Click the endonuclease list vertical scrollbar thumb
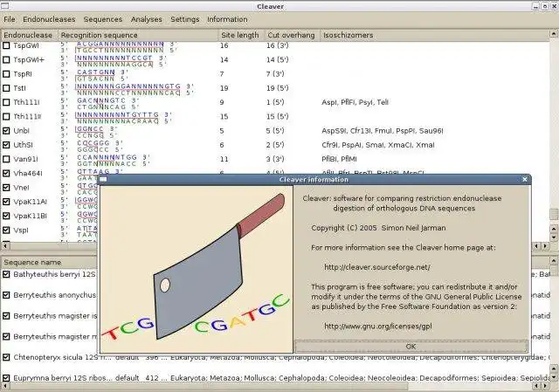The height and width of the screenshot is (392, 559). coord(554,214)
